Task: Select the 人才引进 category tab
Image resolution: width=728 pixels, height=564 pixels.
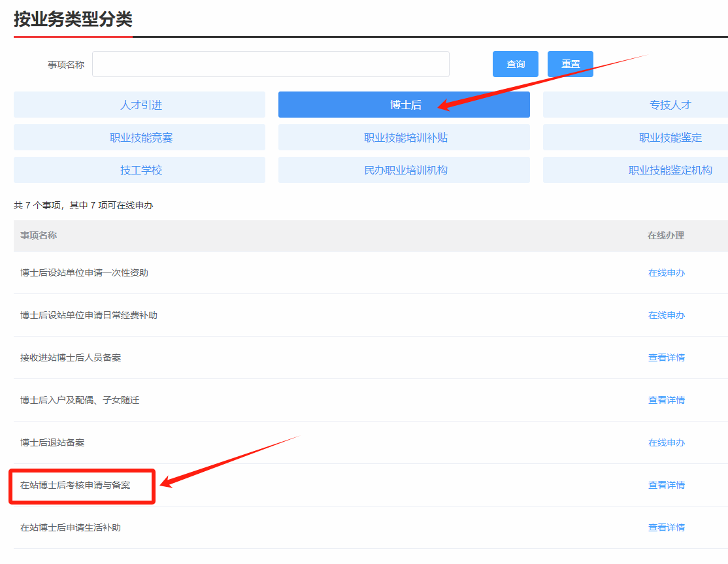Action: pos(140,105)
